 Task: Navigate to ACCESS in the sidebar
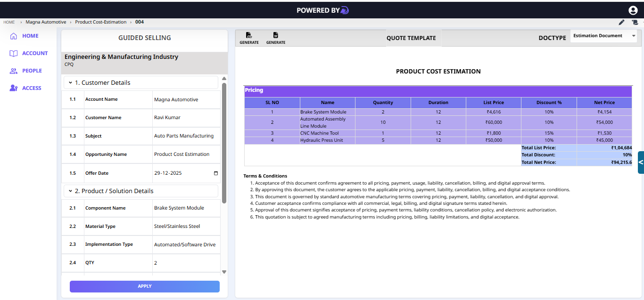pos(32,88)
